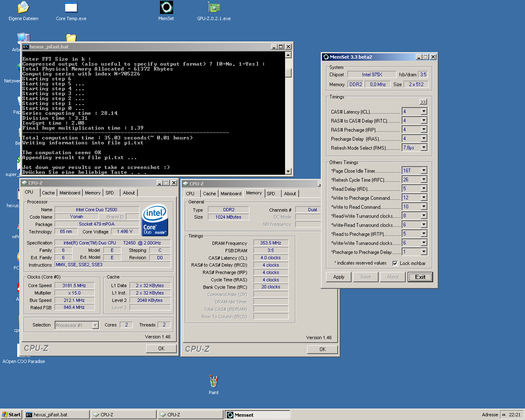The image size is (525, 420).
Task: Open the Write to Read Command dropdown
Action: tap(424, 207)
